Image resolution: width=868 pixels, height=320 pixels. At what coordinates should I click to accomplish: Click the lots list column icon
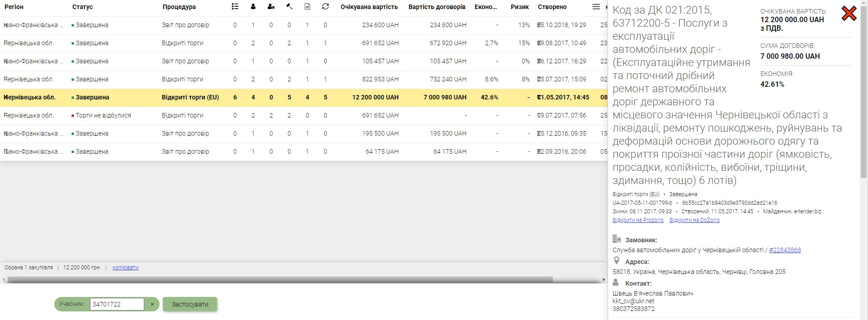tap(235, 7)
